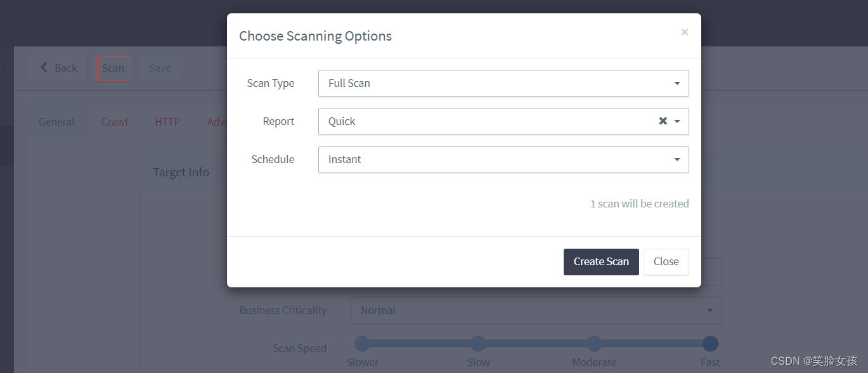The height and width of the screenshot is (373, 868).
Task: Click the Close button in dialog
Action: click(x=666, y=261)
